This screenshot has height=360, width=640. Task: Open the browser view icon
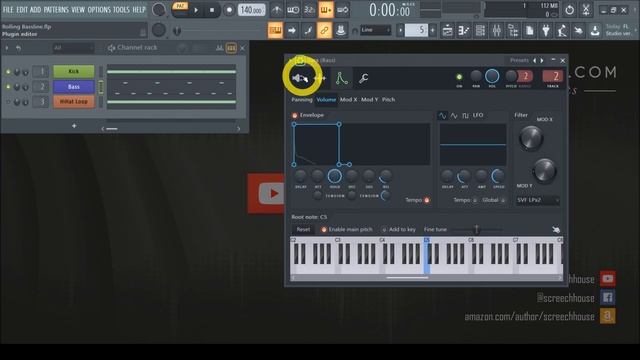tap(513, 30)
